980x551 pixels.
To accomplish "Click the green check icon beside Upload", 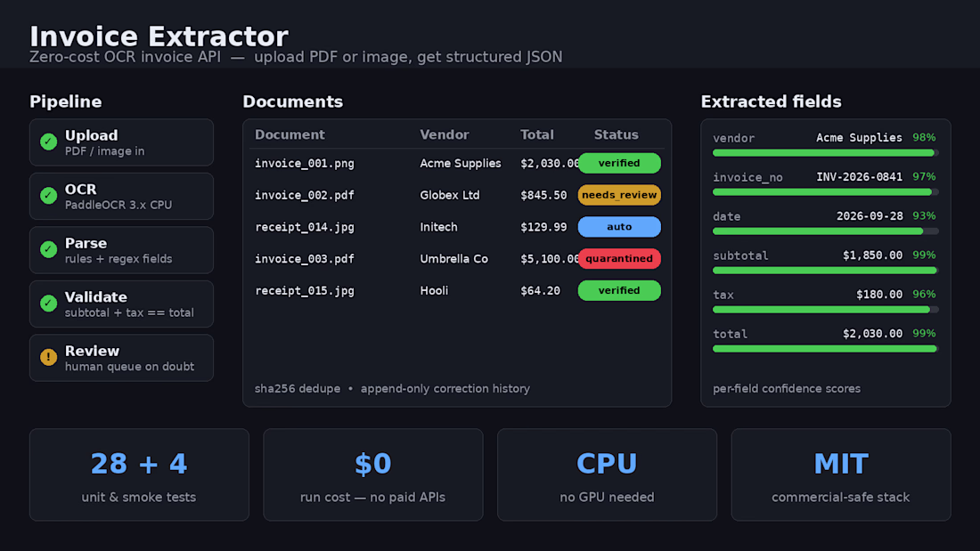I will click(48, 142).
